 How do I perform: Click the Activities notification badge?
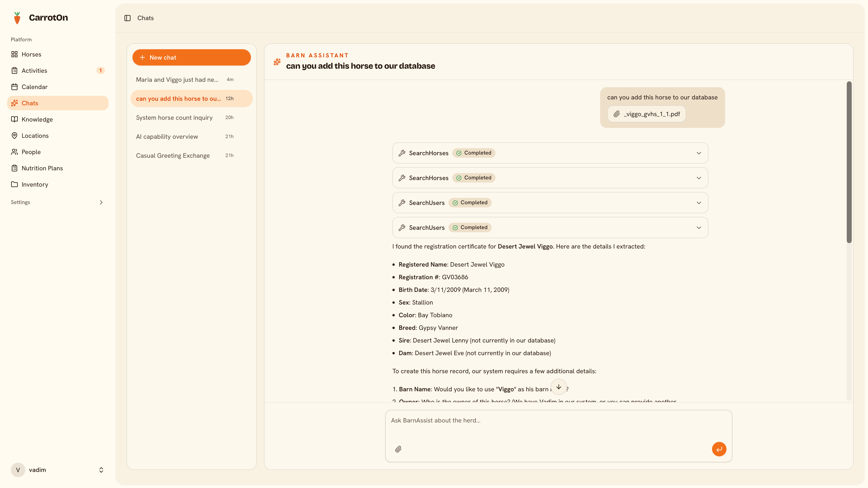pyautogui.click(x=100, y=70)
